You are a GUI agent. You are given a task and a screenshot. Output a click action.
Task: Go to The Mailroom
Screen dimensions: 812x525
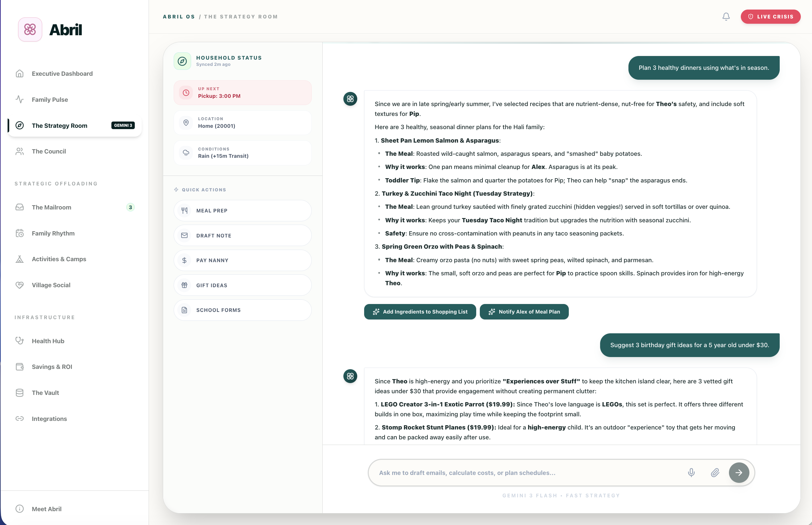51,207
